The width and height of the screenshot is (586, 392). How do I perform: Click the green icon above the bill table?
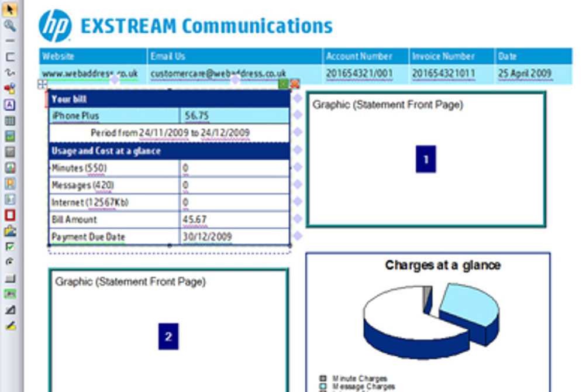pyautogui.click(x=283, y=84)
